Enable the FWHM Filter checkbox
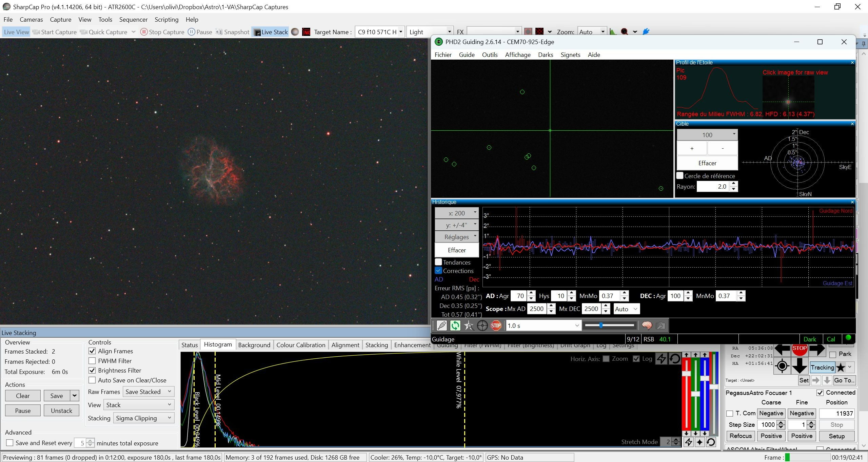868x462 pixels. click(x=92, y=361)
